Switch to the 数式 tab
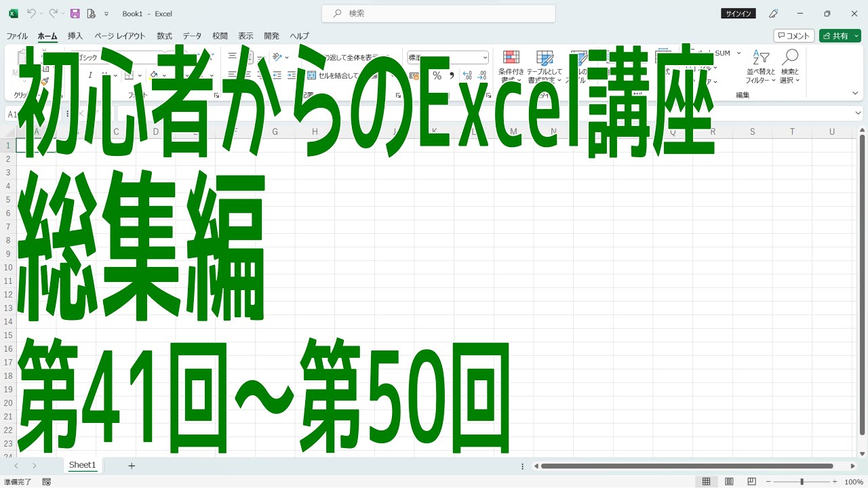868x488 pixels. pyautogui.click(x=164, y=36)
